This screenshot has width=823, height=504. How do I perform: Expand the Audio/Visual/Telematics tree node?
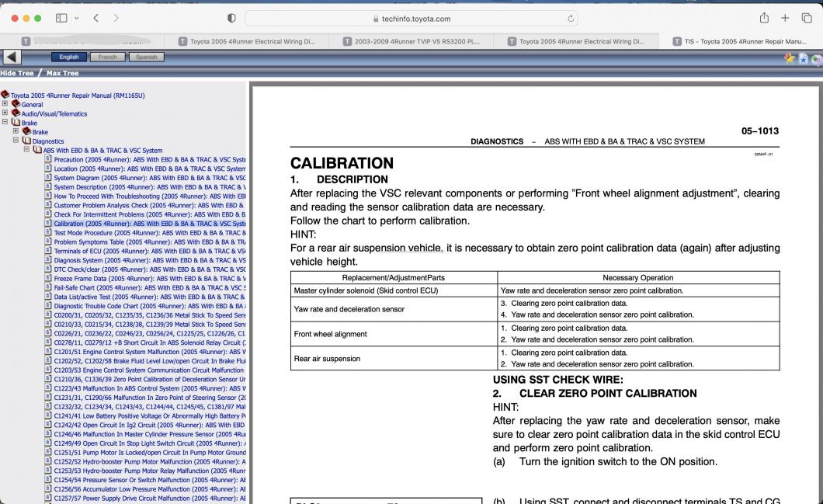tap(5, 113)
